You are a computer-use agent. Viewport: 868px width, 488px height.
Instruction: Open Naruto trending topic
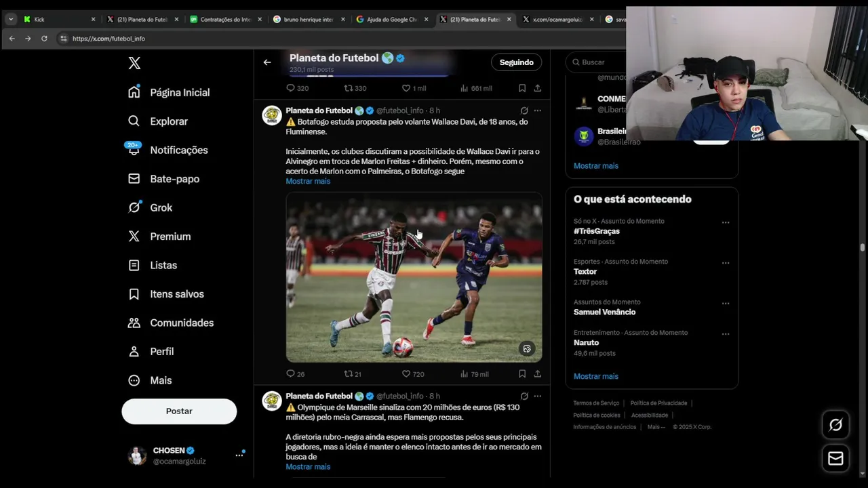click(x=586, y=342)
